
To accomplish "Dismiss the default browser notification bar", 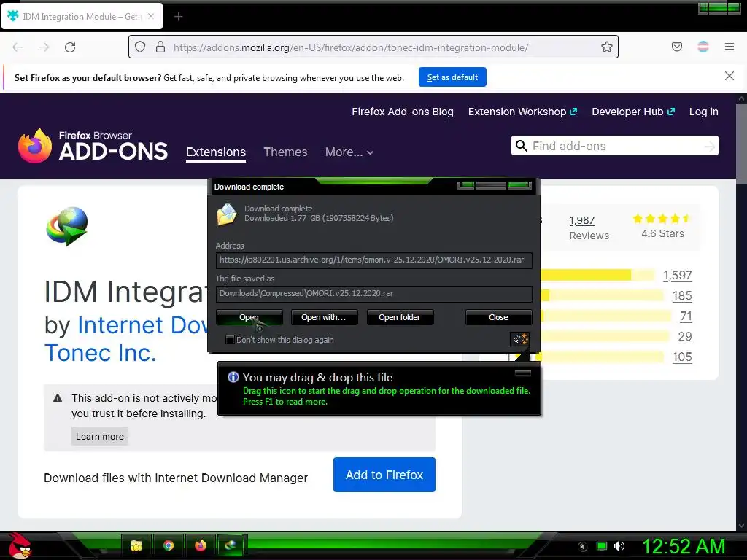I will click(x=729, y=76).
